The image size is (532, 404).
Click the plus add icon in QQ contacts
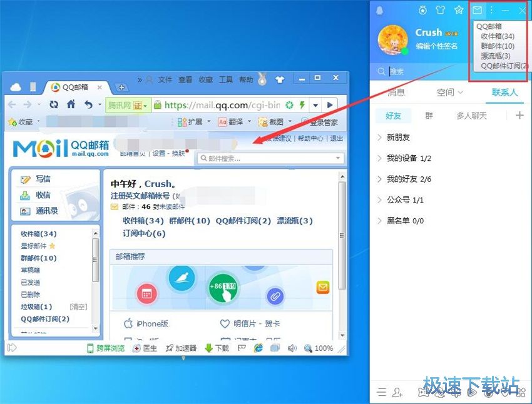pyautogui.click(x=519, y=116)
